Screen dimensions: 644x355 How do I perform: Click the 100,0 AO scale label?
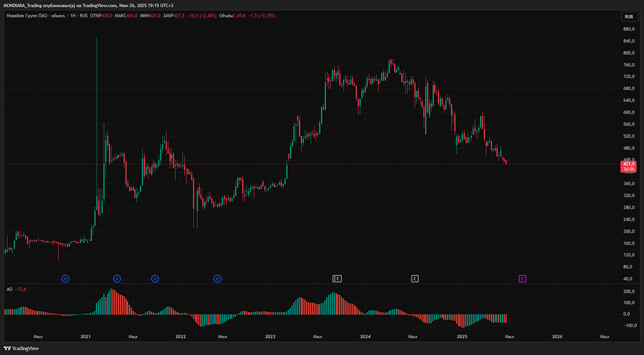[629, 303]
